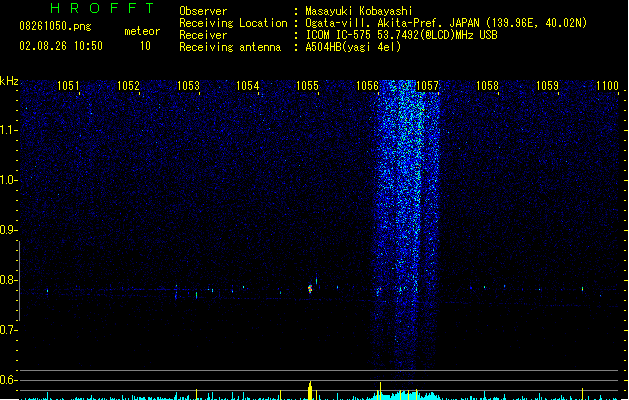Click the 1051 time axis marker
Viewport: 629px width, 400px height.
68,86
